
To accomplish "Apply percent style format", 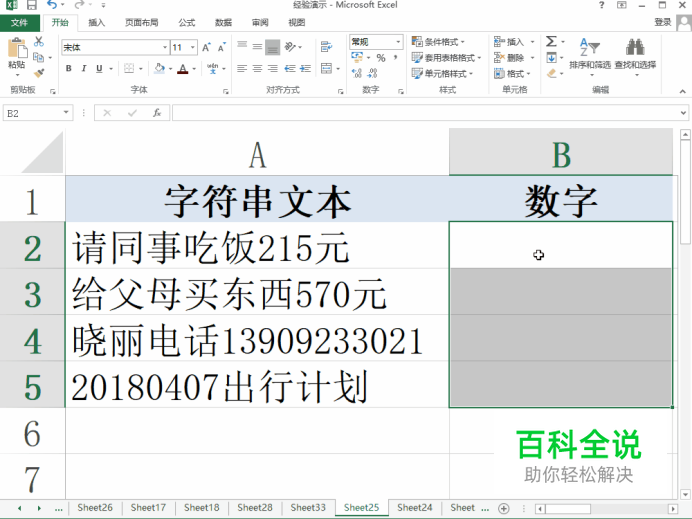I will (381, 58).
